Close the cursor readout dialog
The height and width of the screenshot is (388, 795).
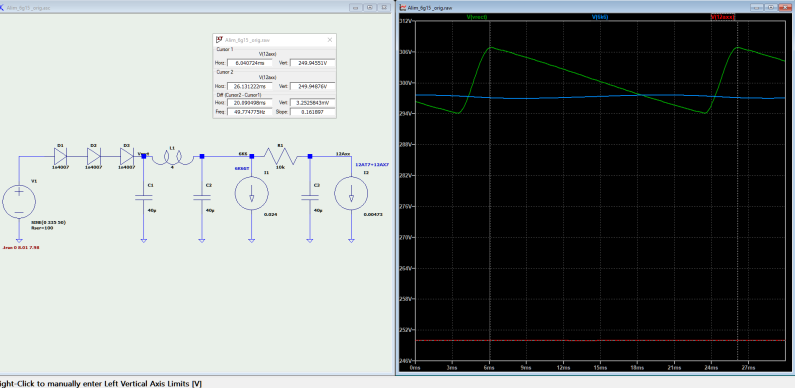330,40
